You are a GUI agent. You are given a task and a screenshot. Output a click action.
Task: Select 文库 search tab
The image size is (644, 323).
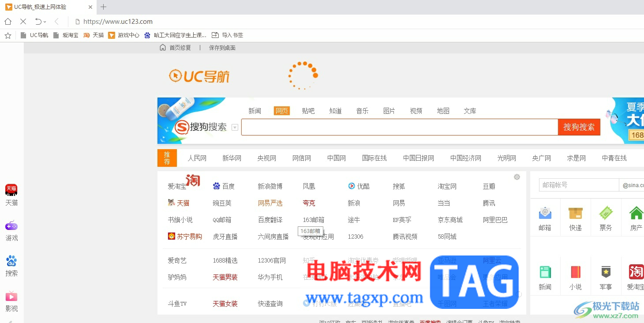(x=470, y=111)
